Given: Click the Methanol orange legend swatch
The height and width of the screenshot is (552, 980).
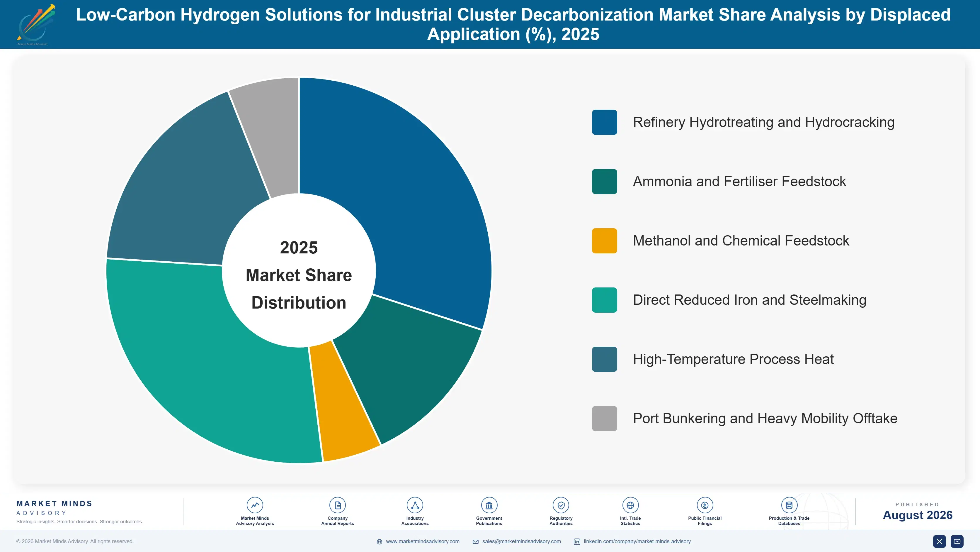Looking at the screenshot, I should click(604, 241).
